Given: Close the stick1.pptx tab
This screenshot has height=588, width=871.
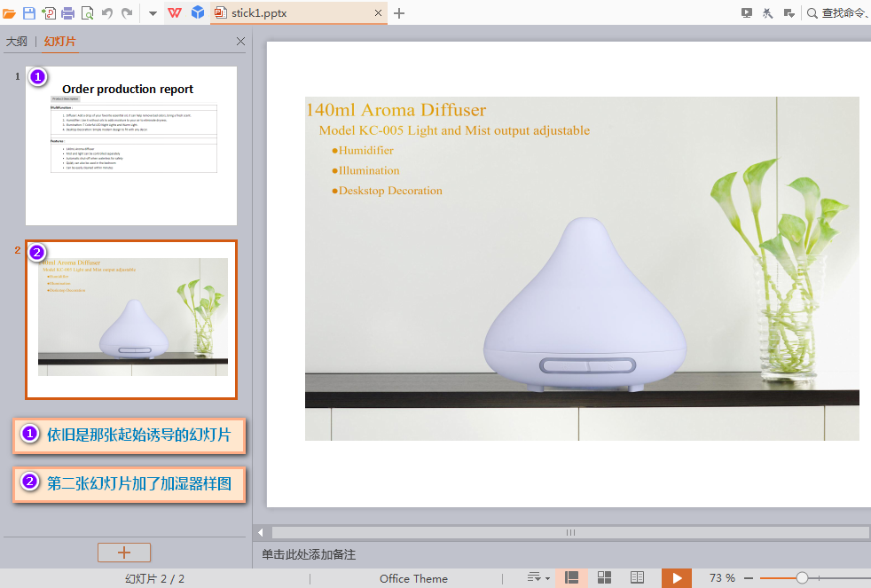Looking at the screenshot, I should tap(378, 12).
